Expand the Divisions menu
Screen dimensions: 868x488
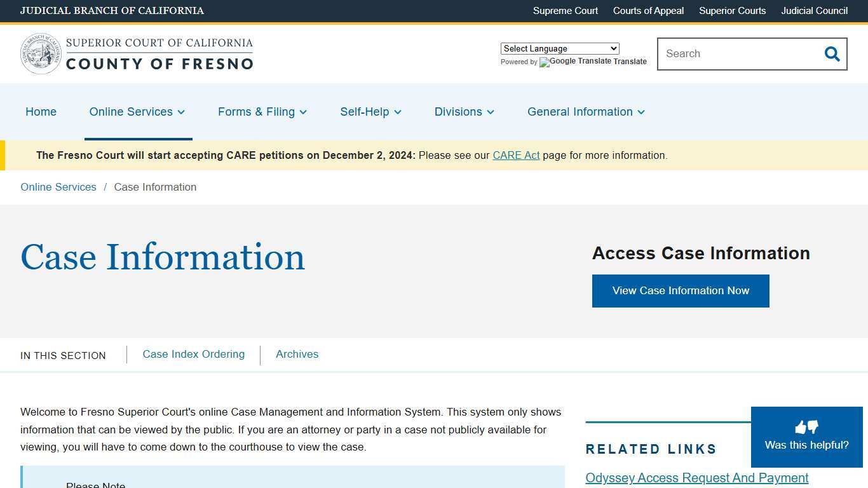(x=464, y=112)
